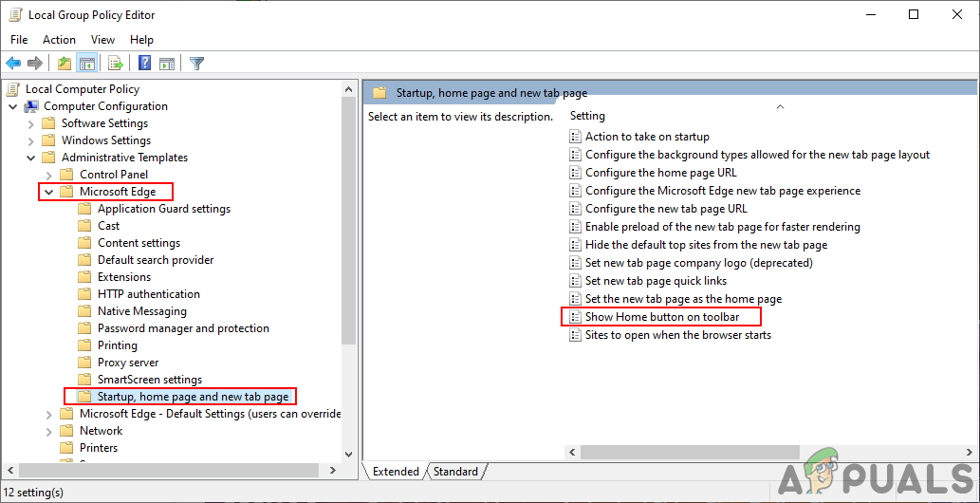Toggle Show/Hide Console Tree icon
The width and height of the screenshot is (980, 503).
click(85, 64)
